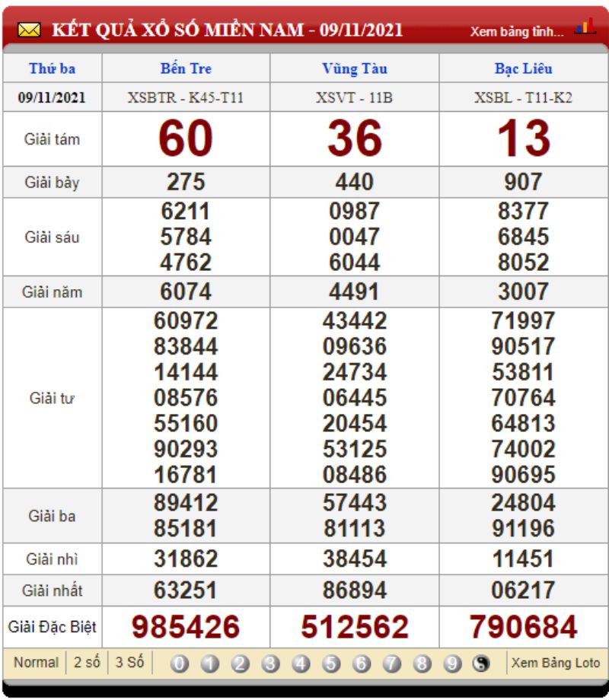Select giải nhất number 63251
Image resolution: width=609 pixels, height=700 pixels.
[186, 590]
